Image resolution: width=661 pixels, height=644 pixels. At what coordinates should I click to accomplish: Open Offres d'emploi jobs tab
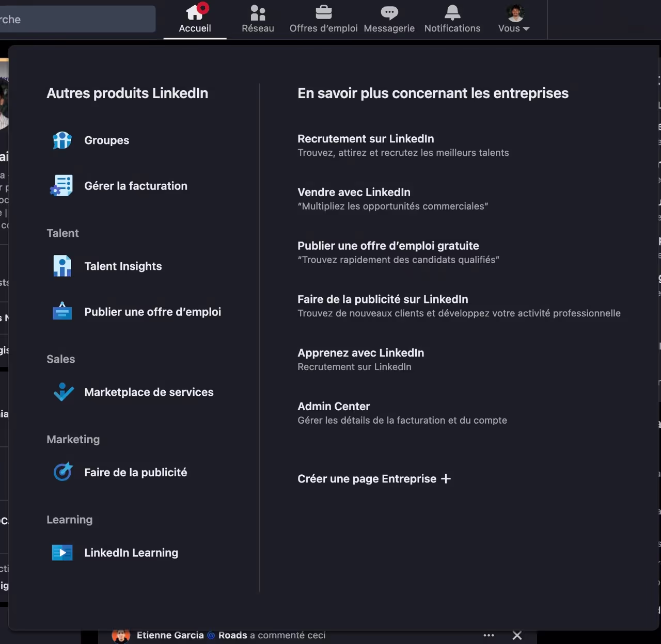(x=323, y=19)
